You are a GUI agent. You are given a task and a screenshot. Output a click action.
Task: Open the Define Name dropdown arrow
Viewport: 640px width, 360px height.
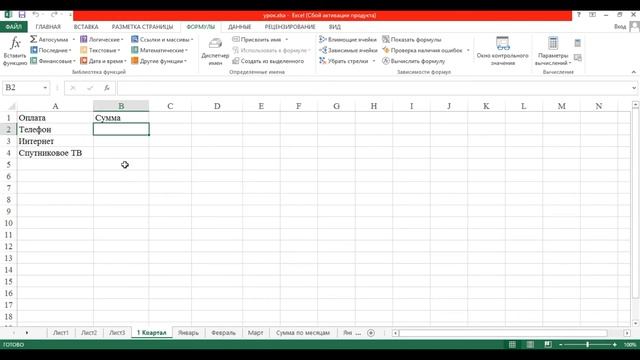pyautogui.click(x=287, y=40)
